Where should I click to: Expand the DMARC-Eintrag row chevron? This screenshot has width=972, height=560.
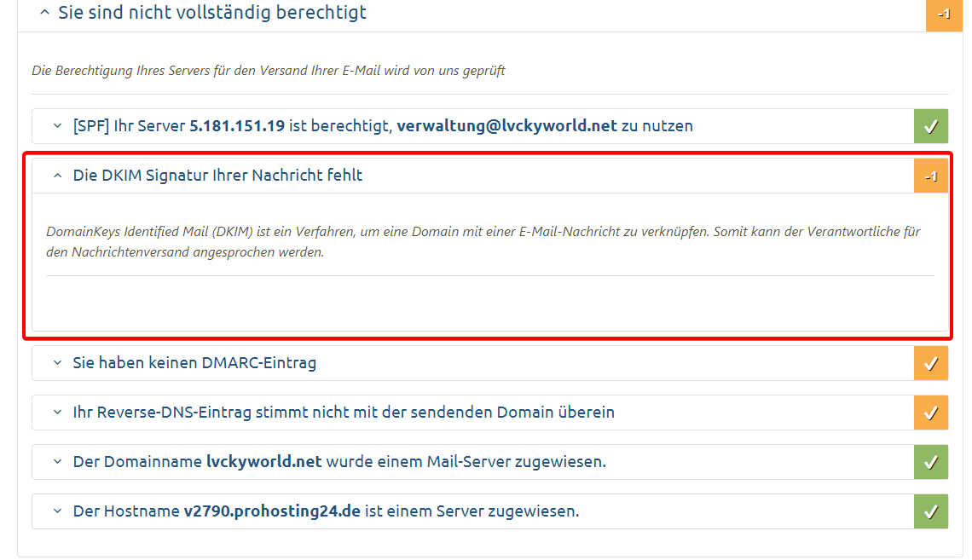point(57,363)
